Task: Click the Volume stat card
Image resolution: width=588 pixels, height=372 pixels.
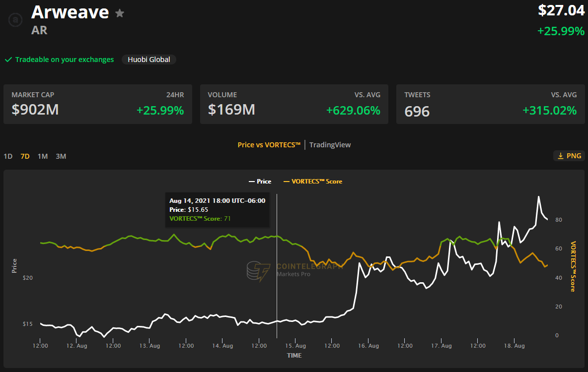Action: pos(294,104)
